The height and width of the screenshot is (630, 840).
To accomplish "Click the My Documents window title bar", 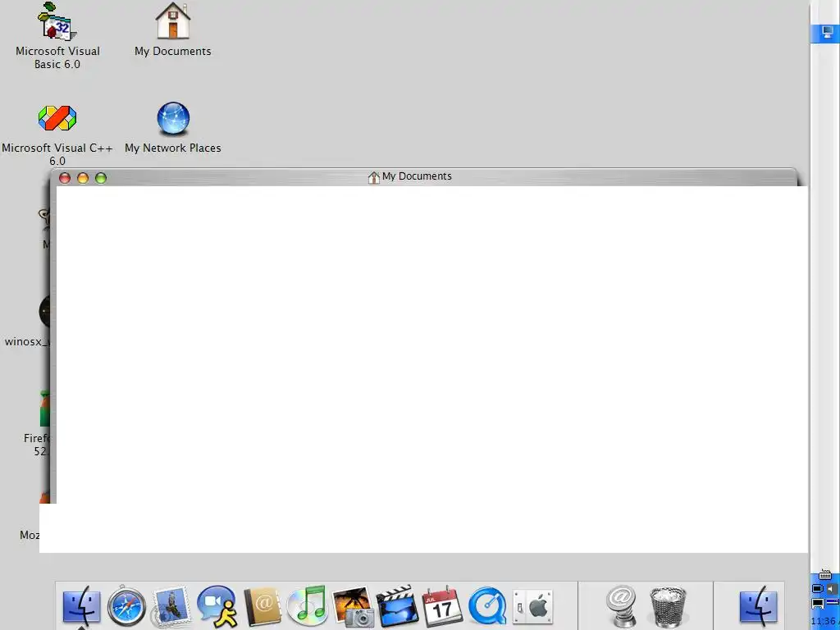I will 423,177.
